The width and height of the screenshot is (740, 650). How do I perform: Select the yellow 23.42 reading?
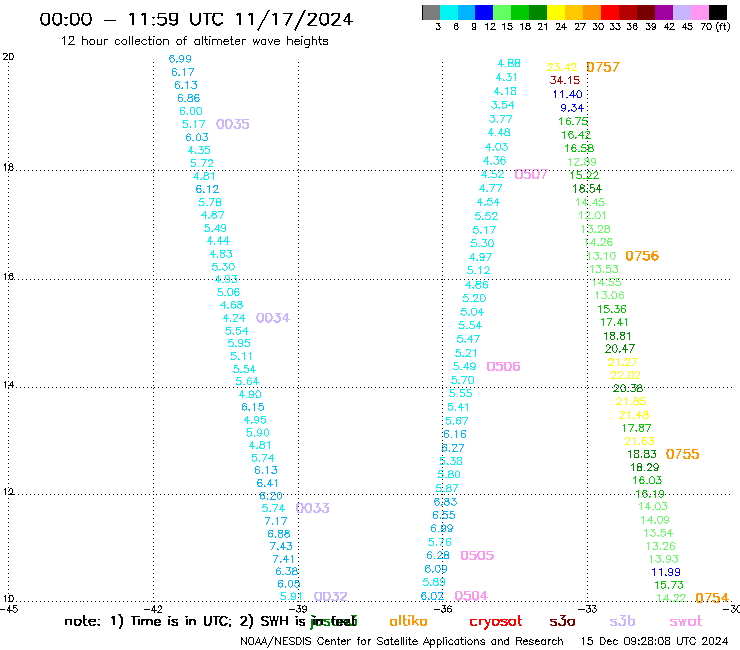[x=562, y=67]
